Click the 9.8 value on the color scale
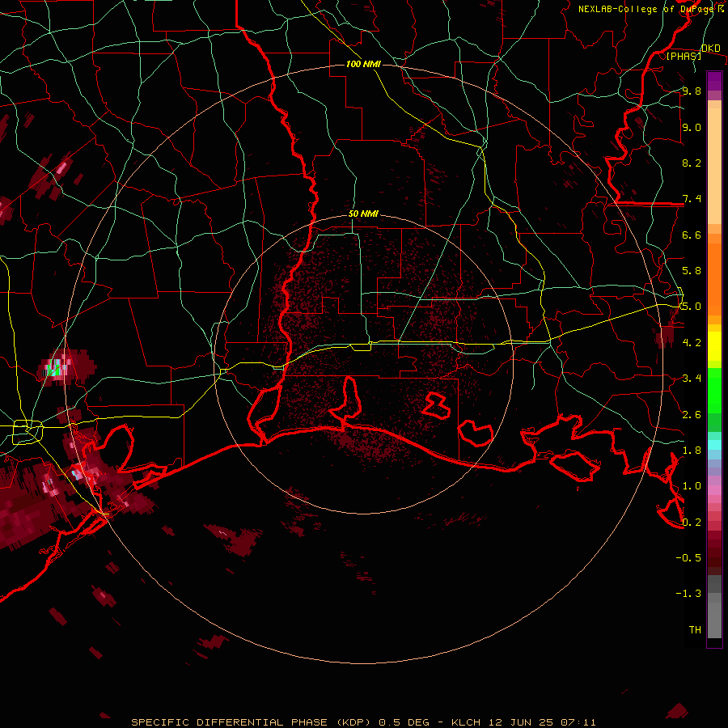This screenshot has height=728, width=728. pos(692,91)
